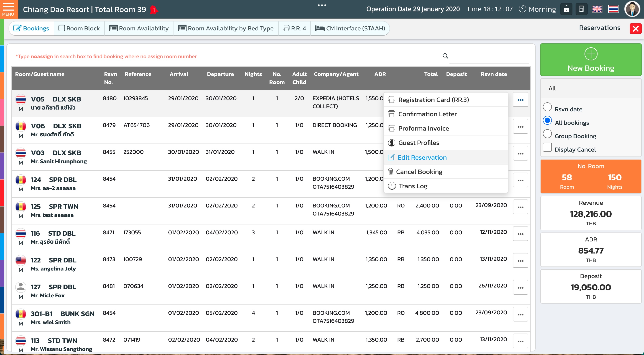Click the green New Booking button
Viewport: 644px width, 355px height.
tap(591, 60)
